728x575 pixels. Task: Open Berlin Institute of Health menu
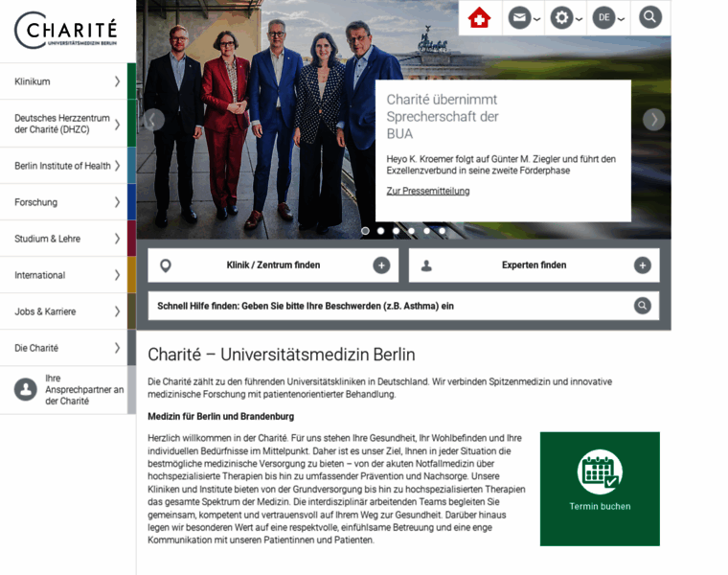[63, 166]
